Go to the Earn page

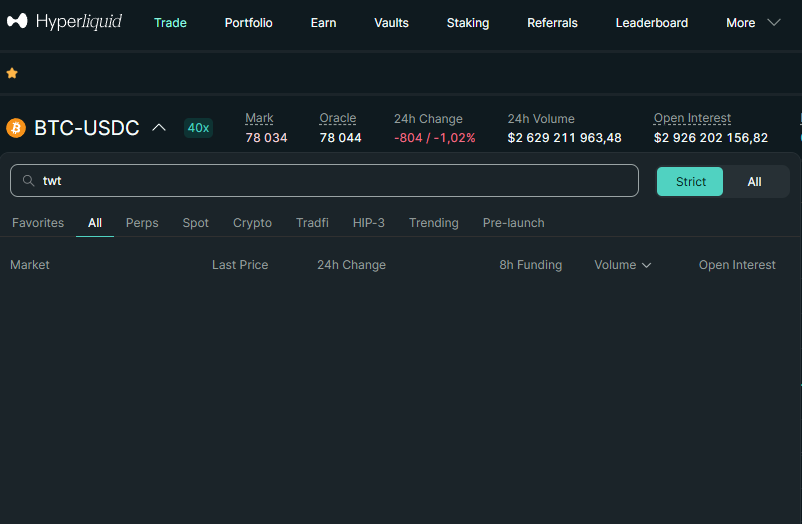coord(323,23)
